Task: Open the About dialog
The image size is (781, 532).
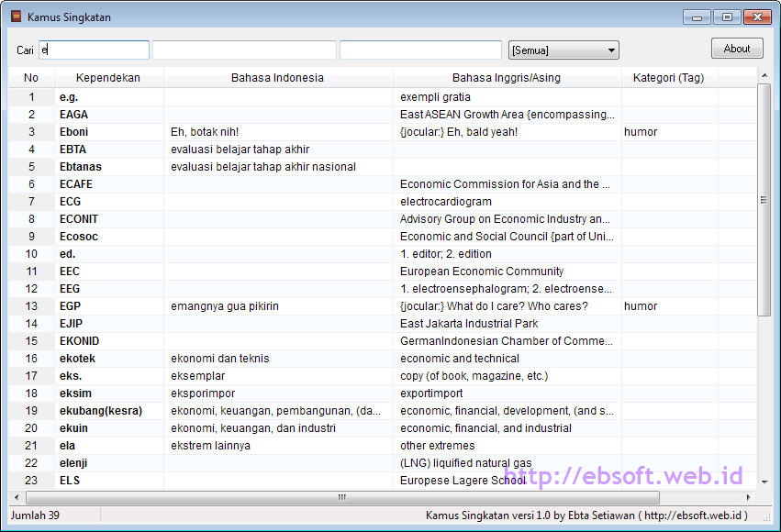Action: point(737,49)
